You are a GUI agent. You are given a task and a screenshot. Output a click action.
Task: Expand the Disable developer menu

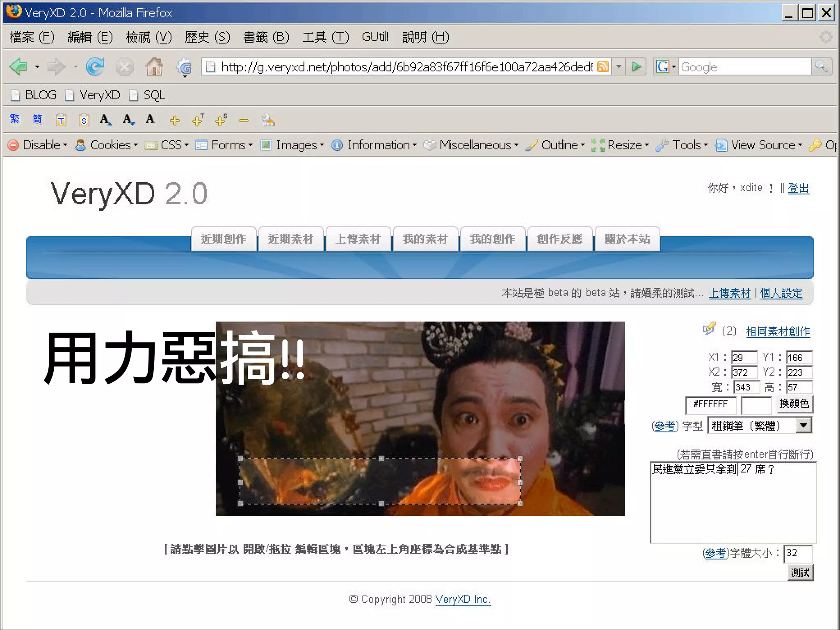(37, 145)
